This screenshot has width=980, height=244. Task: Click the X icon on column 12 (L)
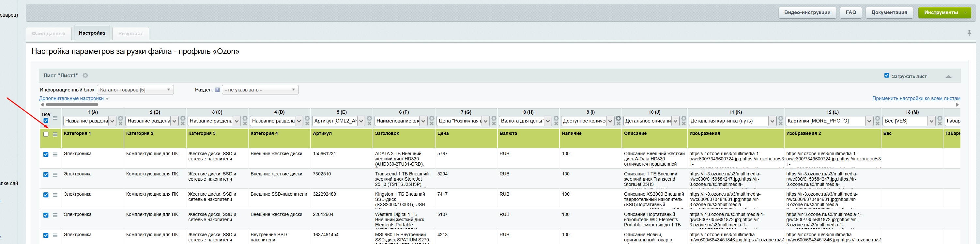tap(878, 123)
